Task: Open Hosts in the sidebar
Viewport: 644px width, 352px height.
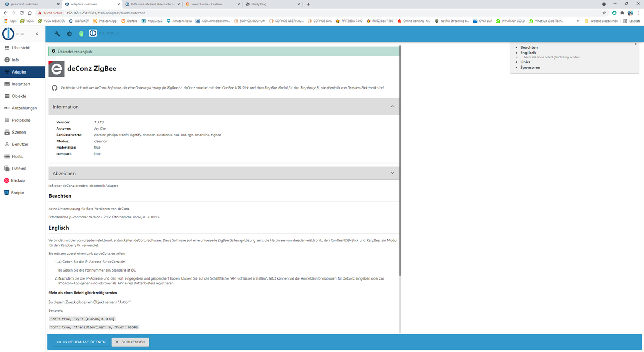Action: click(23, 156)
